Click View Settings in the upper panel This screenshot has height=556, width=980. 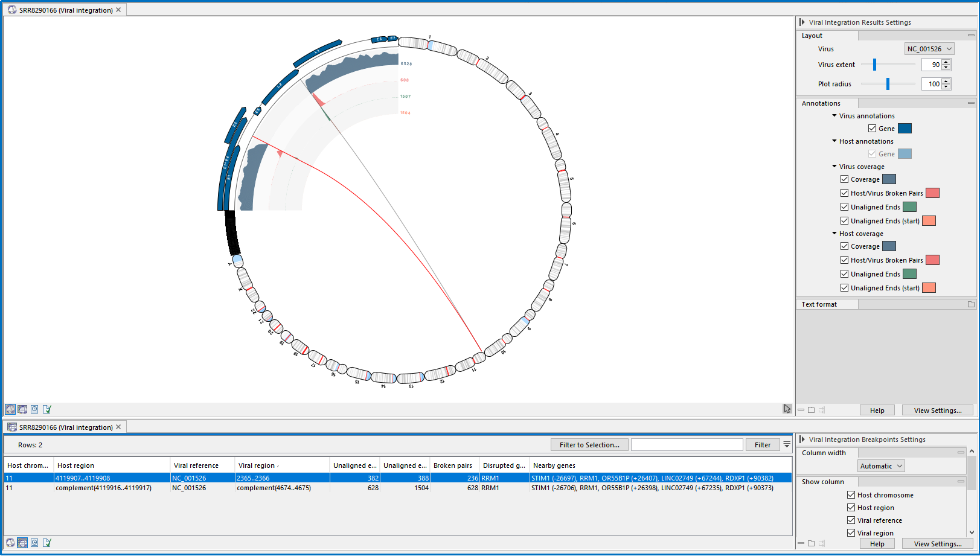pyautogui.click(x=937, y=411)
